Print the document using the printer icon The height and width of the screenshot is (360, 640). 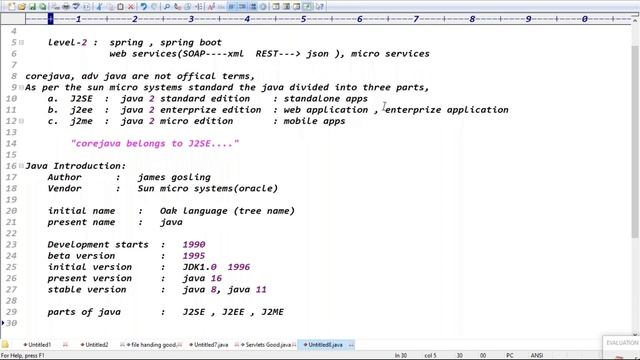[x=66, y=7]
